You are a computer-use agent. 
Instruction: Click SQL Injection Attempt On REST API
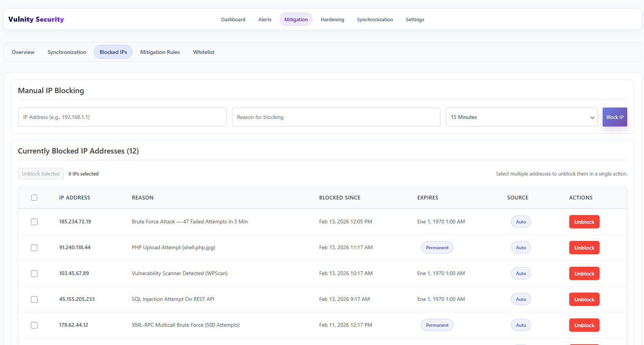[x=173, y=299]
